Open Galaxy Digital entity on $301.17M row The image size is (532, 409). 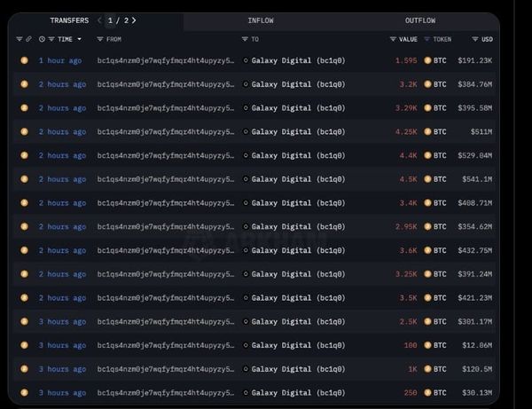[x=298, y=322]
